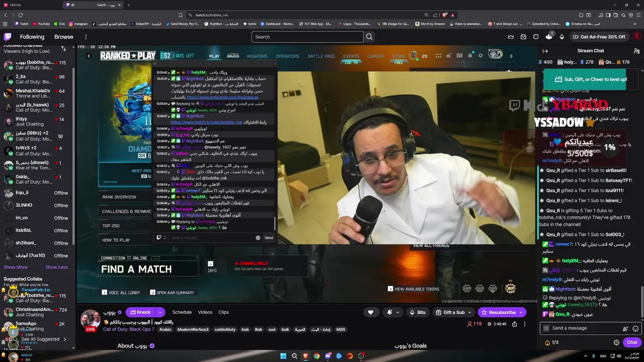The width and height of the screenshot is (644, 362).
Task: Open the drops icon with badge 1
Action: point(549,36)
